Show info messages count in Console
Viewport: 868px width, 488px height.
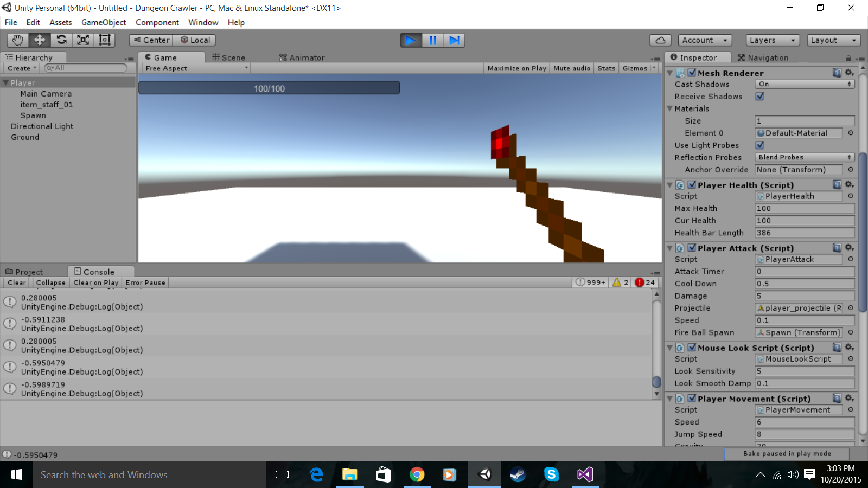[591, 282]
